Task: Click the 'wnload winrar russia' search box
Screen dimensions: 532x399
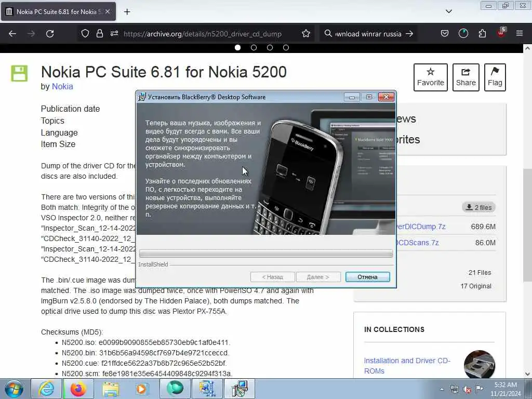Action: click(x=368, y=34)
